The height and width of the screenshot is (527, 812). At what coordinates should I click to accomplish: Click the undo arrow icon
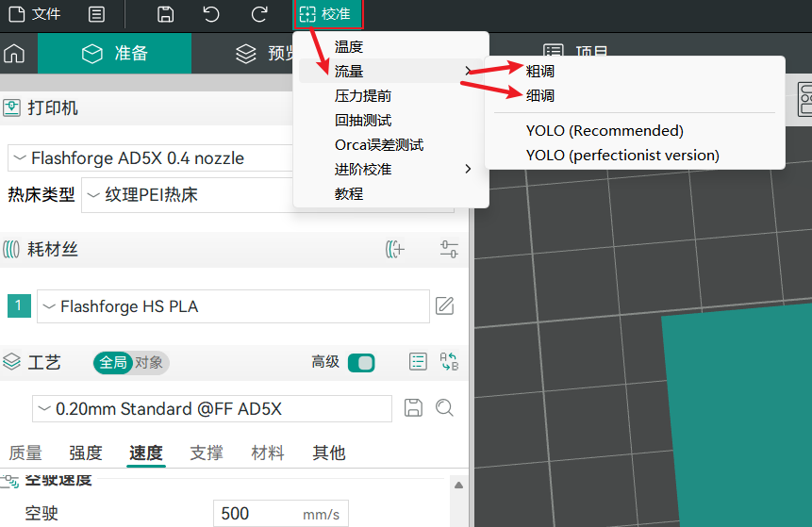212,14
